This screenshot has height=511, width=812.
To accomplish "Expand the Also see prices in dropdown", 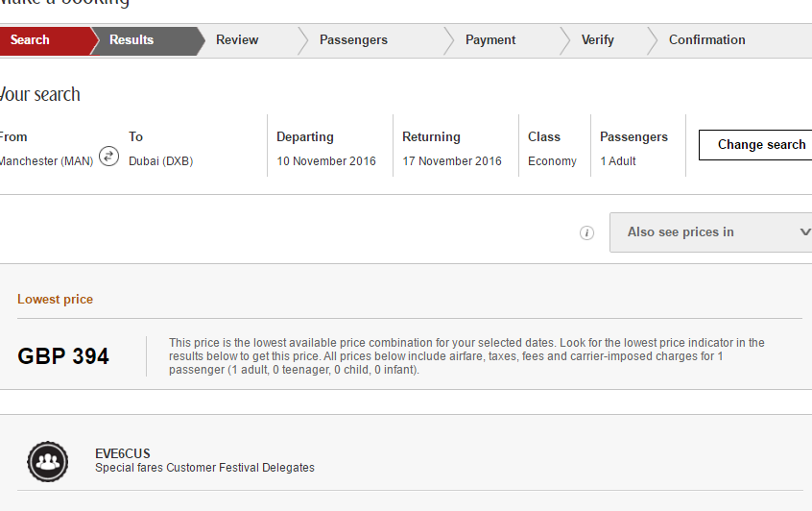I will (711, 232).
